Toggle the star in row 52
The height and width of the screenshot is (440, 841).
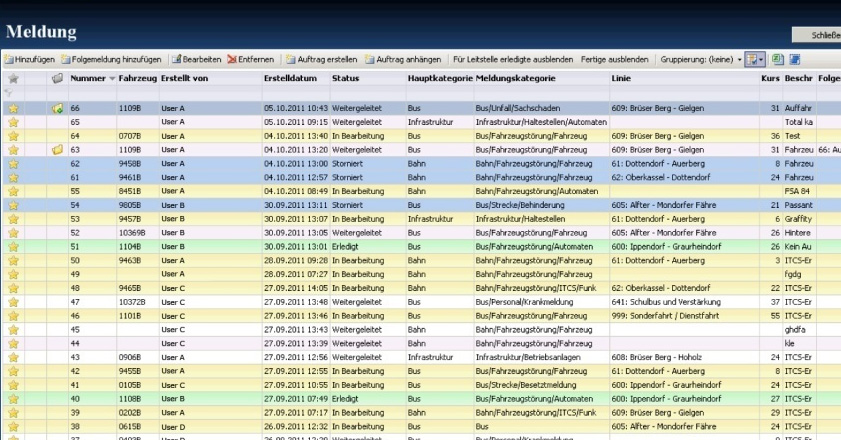13,233
